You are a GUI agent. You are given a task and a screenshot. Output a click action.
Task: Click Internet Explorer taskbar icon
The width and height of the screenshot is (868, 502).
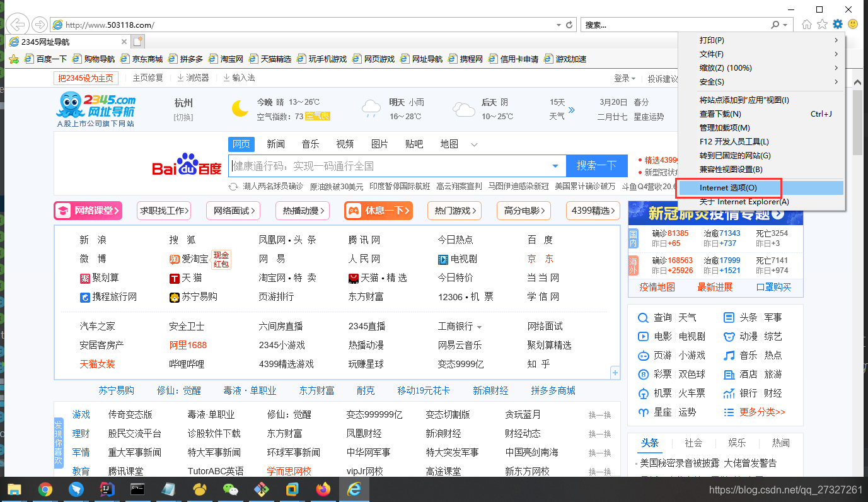pyautogui.click(x=354, y=489)
